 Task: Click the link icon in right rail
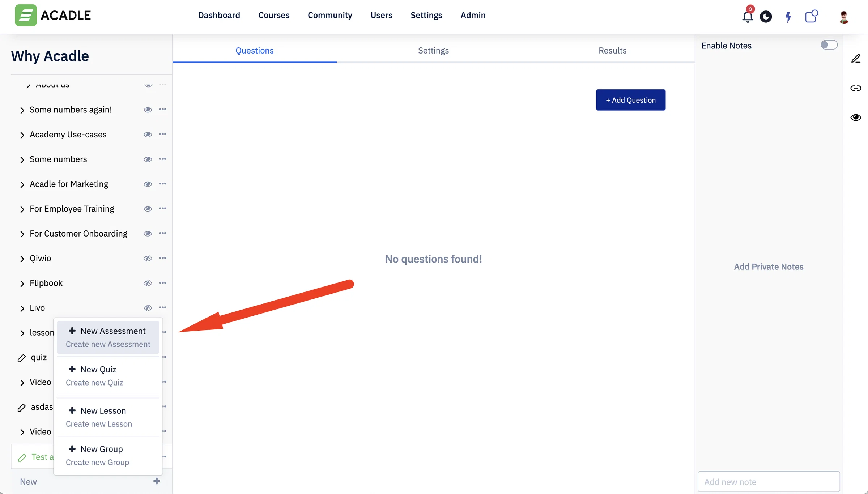tap(856, 88)
